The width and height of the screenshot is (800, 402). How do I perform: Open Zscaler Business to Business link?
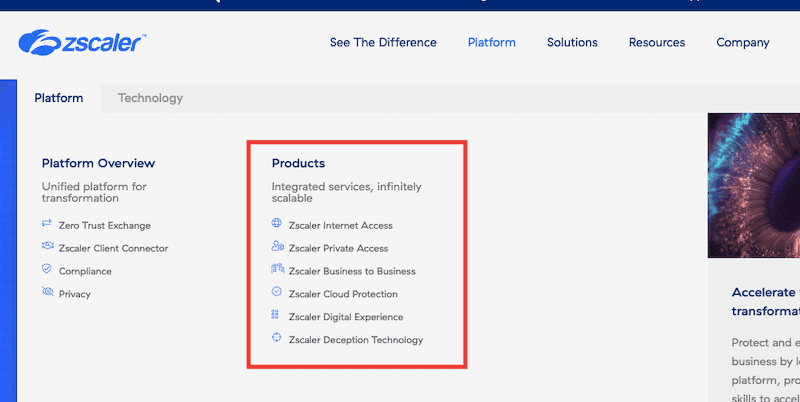(x=352, y=271)
